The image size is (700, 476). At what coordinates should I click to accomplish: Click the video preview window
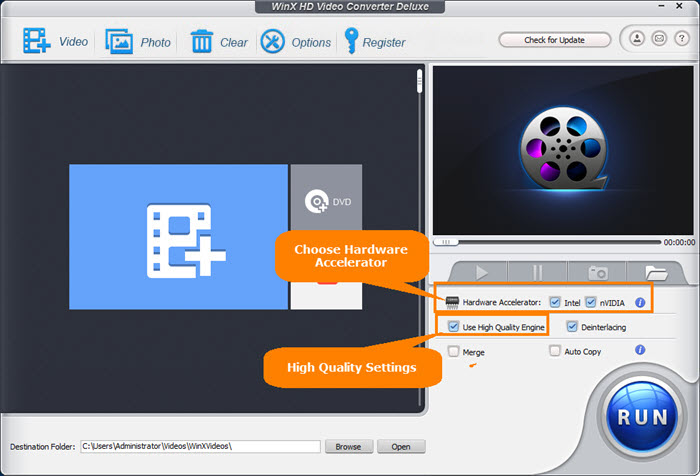point(563,150)
